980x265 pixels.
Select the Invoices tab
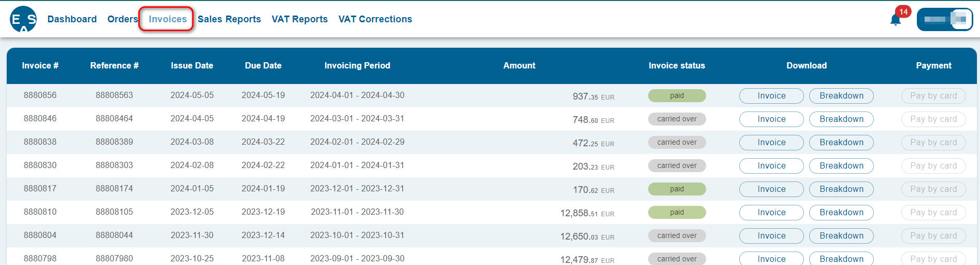coord(168,19)
